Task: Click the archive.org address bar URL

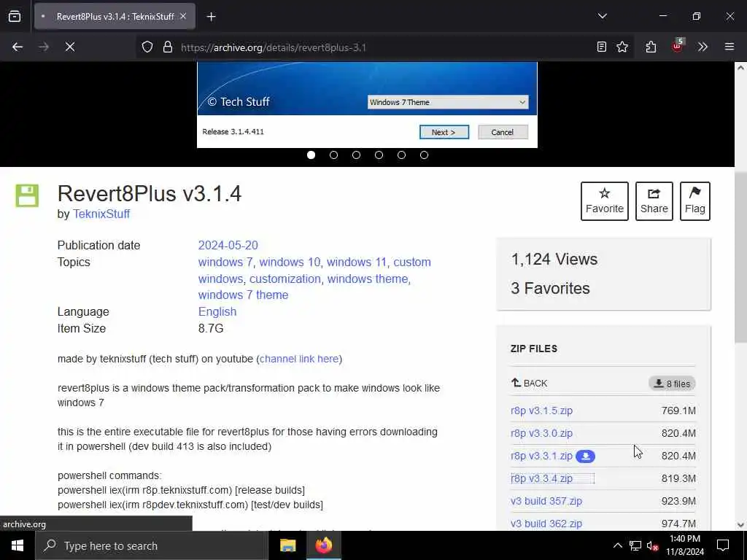Action: coord(274,47)
